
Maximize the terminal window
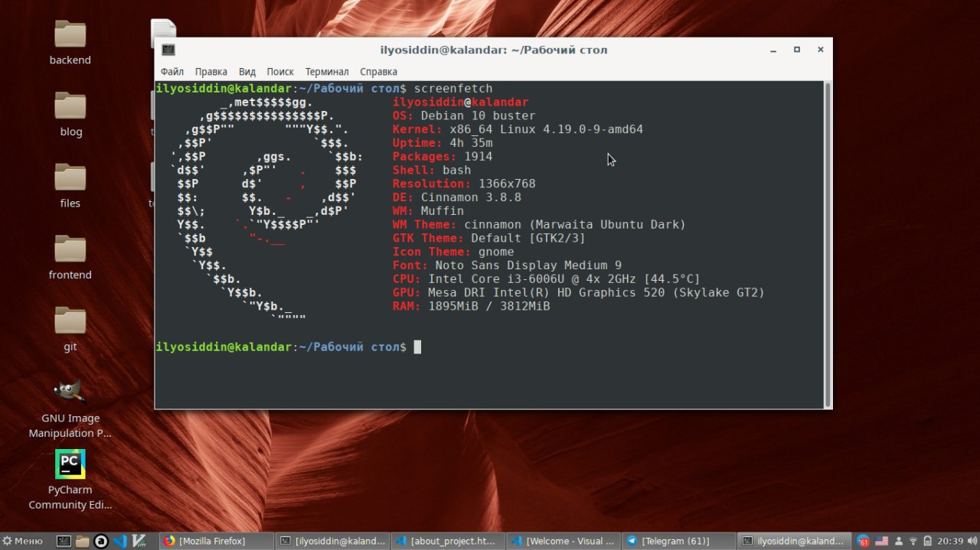(797, 50)
